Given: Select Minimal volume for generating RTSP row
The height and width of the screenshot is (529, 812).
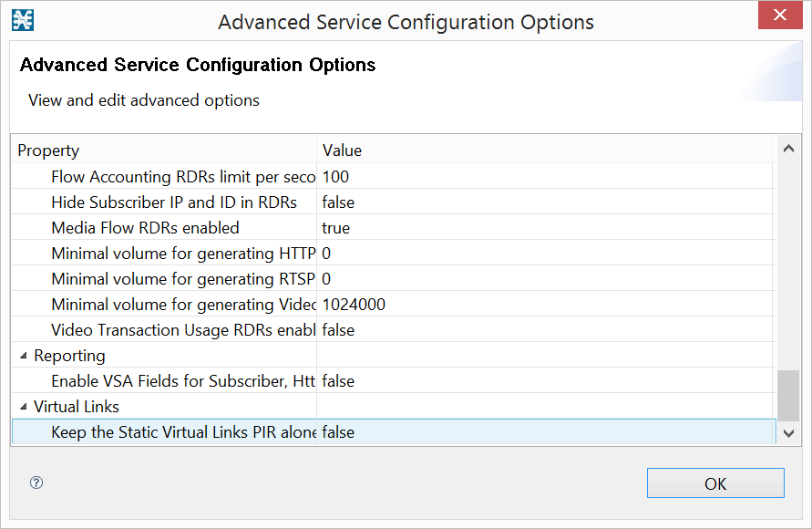Looking at the screenshot, I should (183, 279).
